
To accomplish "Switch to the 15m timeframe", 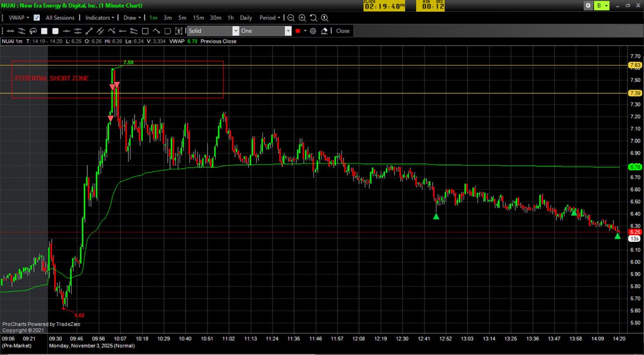I will (x=199, y=17).
